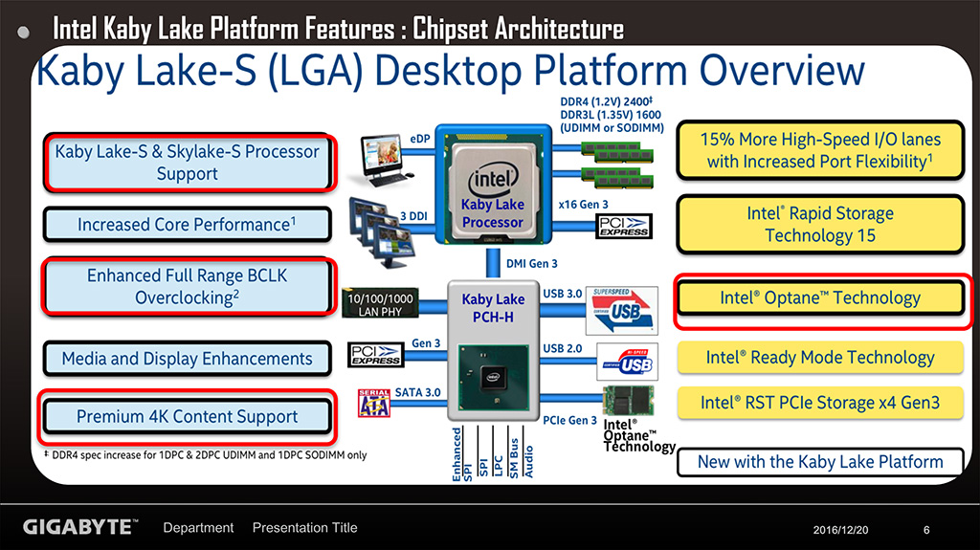
Task: Click the DDR4 spec increase footnote
Action: tap(206, 455)
